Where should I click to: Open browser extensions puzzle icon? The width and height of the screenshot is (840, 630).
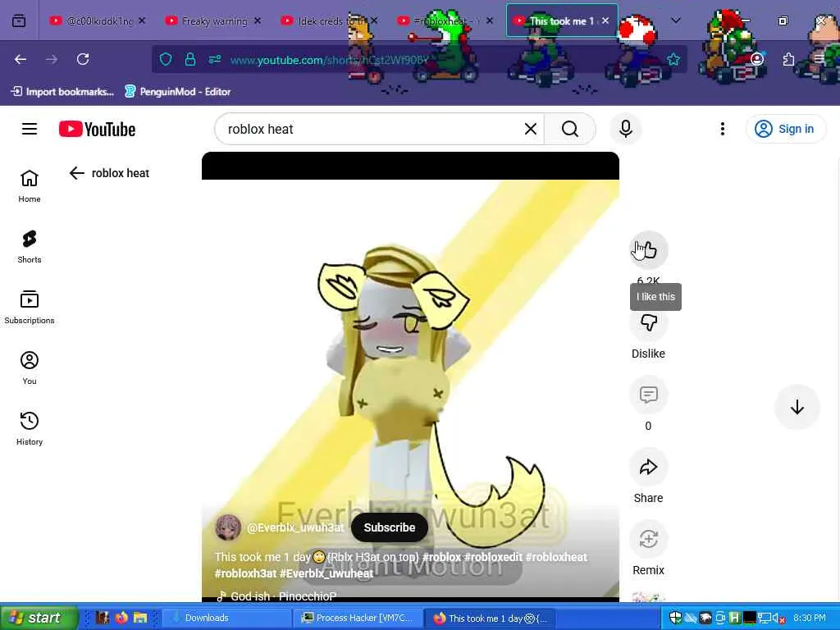pos(788,59)
